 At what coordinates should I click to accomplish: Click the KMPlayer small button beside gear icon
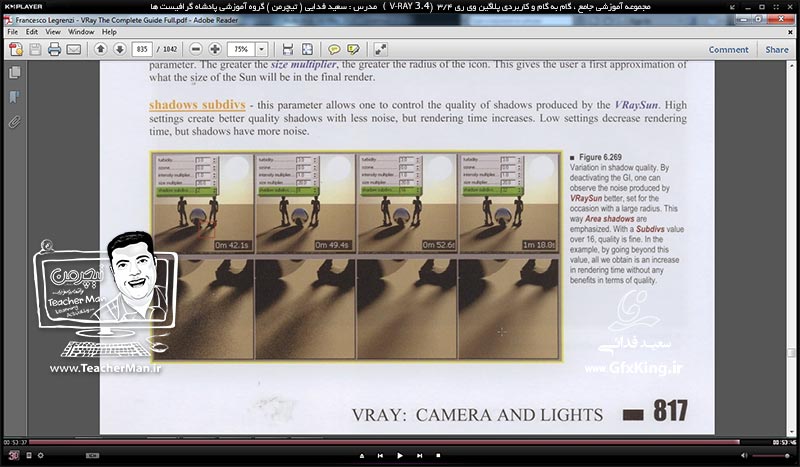point(29,455)
